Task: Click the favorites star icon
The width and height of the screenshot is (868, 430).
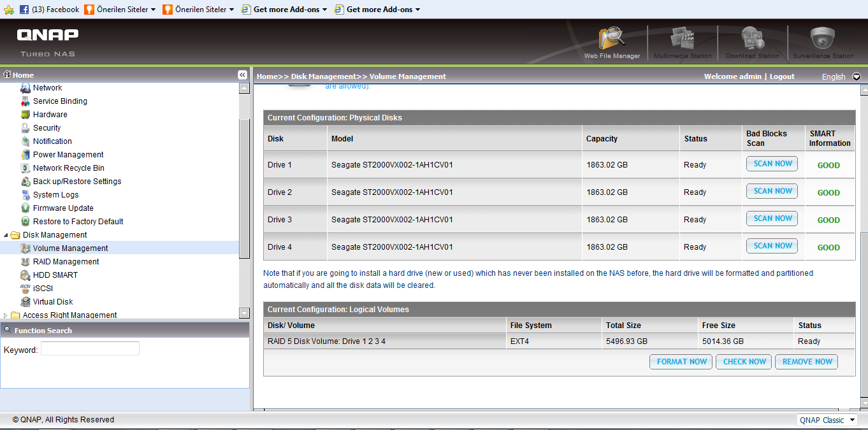Action: (9, 10)
